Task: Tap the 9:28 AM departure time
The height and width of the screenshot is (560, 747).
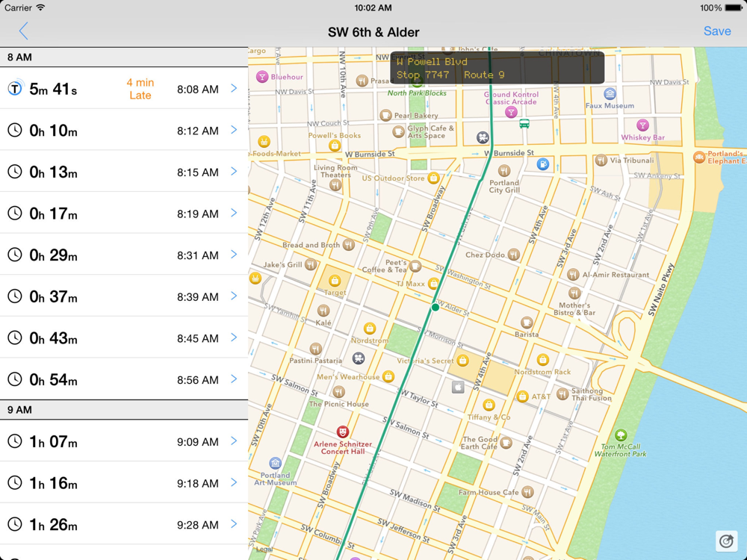Action: (198, 525)
